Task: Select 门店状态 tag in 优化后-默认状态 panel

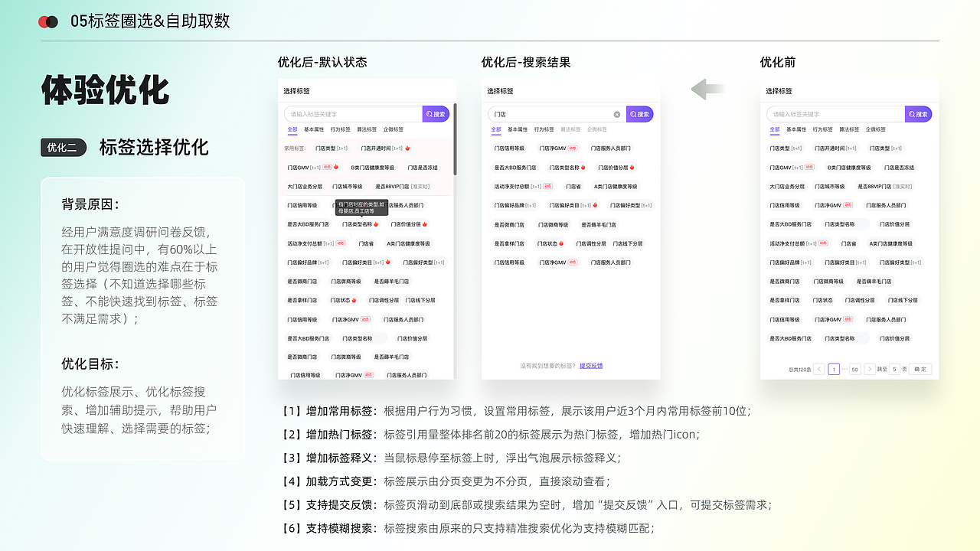Action: point(343,301)
